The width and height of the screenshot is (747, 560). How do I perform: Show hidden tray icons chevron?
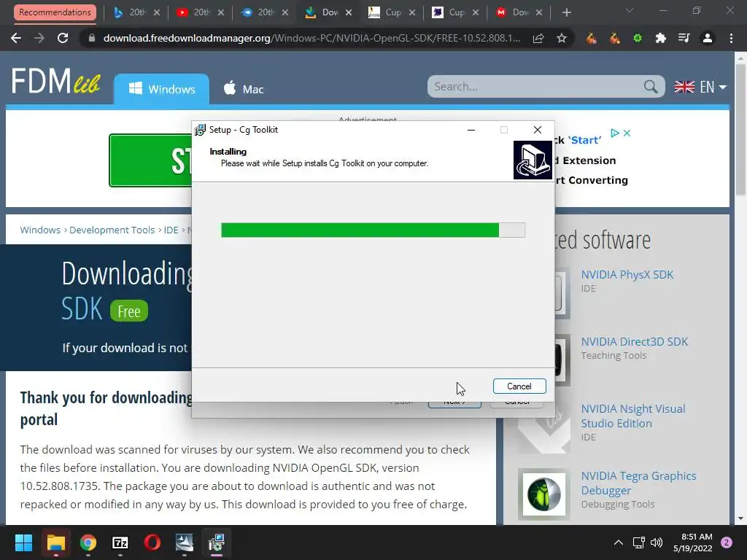(619, 542)
